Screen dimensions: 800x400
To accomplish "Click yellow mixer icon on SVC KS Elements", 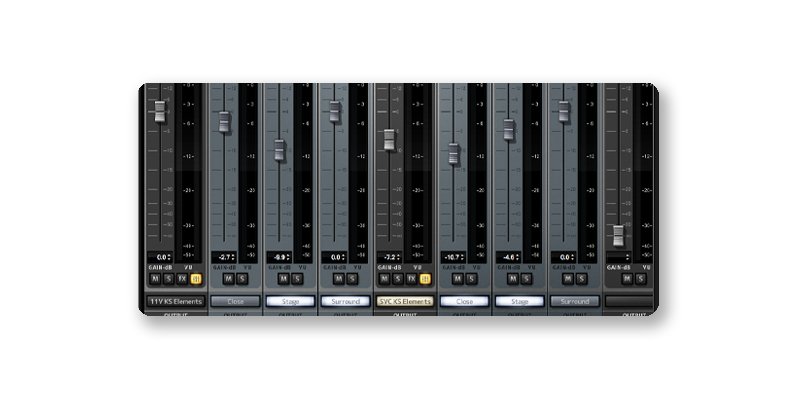I will coord(425,279).
